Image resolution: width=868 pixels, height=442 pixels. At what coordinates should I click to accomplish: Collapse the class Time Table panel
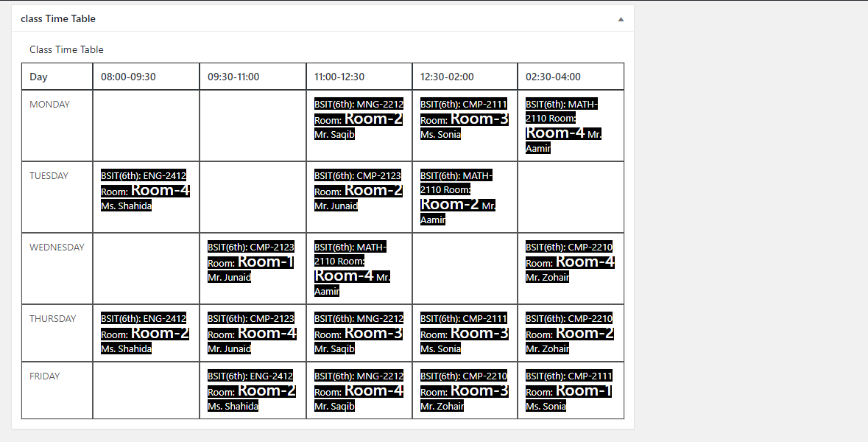tap(620, 18)
